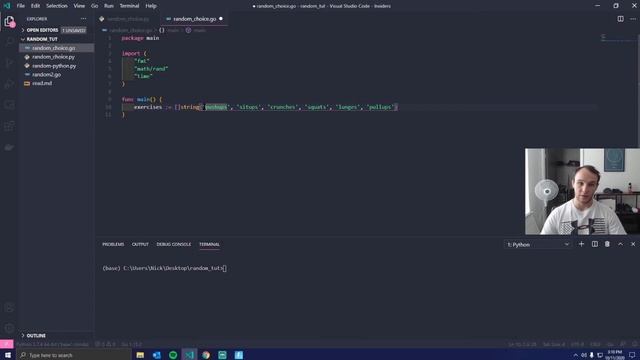Switch to the Debug Console tab
Image resolution: width=640 pixels, height=360 pixels.
coord(173,244)
